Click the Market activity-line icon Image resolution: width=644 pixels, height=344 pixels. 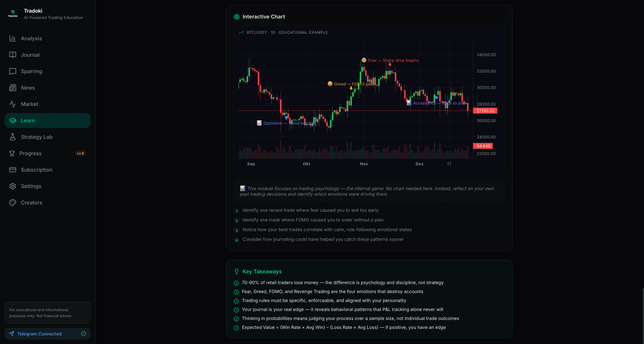click(13, 104)
